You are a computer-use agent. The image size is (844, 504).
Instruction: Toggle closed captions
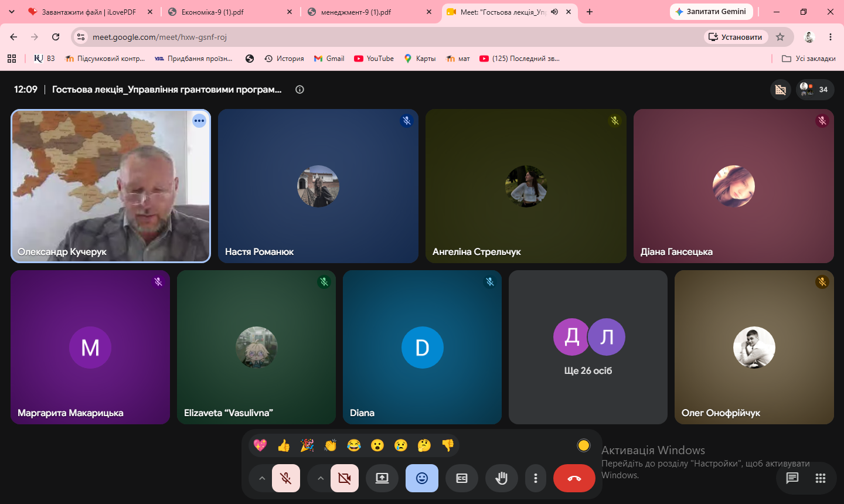(462, 478)
